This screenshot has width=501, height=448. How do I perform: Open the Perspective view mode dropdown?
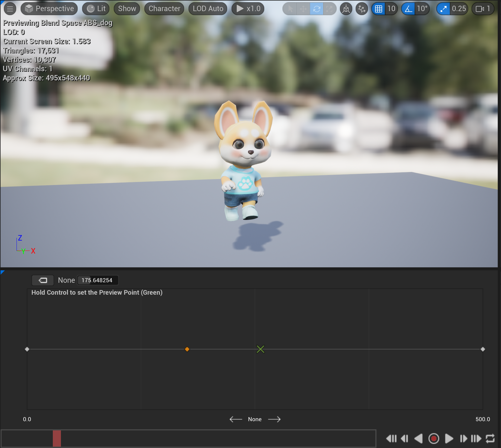(x=49, y=9)
